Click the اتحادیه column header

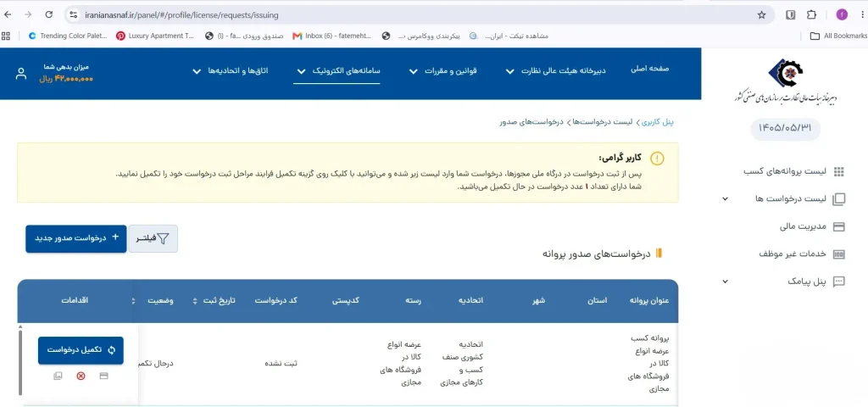point(470,301)
